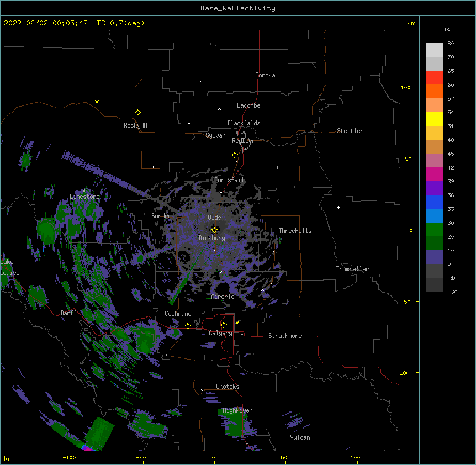Click the yellow V marker northwest of RockyMH
Viewport: 476px width, 465px height.
pos(97,102)
